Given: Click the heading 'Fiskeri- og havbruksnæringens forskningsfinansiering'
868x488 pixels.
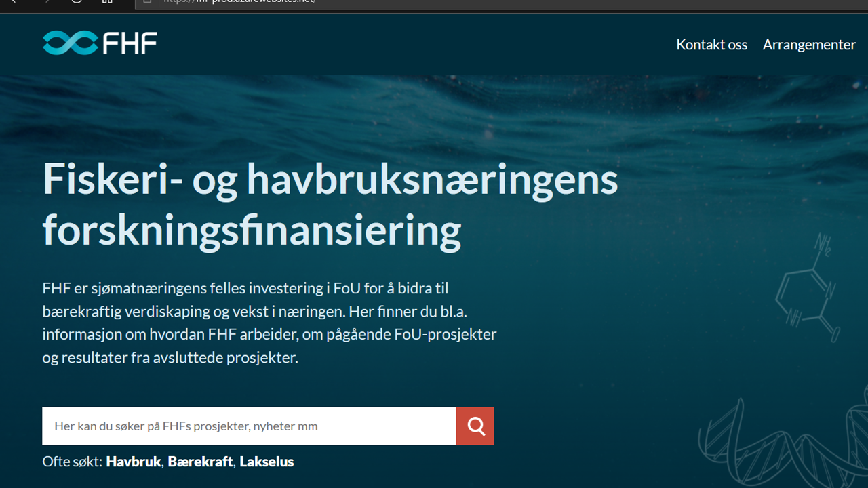Looking at the screenshot, I should (x=330, y=204).
